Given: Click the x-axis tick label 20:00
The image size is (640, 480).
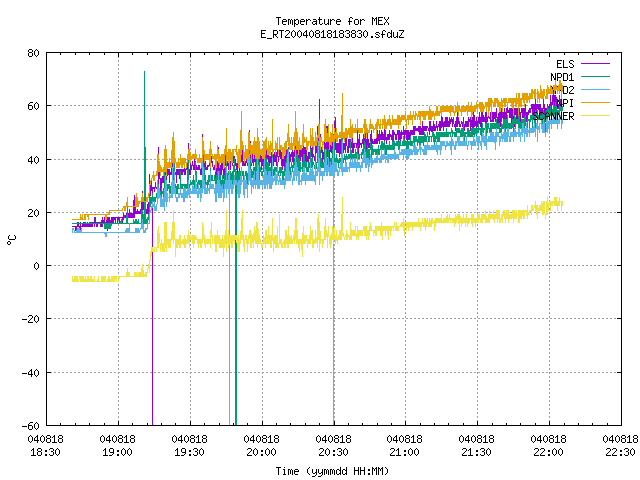Looking at the screenshot, I should (262, 452).
